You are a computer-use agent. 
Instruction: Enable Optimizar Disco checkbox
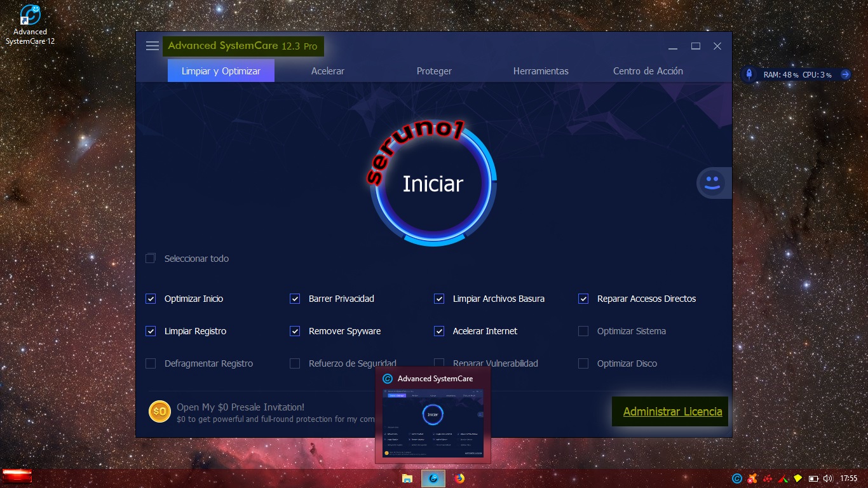[583, 363]
